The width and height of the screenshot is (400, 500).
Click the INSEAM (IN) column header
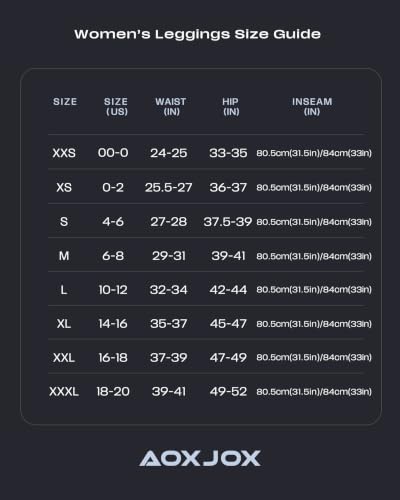tap(312, 106)
